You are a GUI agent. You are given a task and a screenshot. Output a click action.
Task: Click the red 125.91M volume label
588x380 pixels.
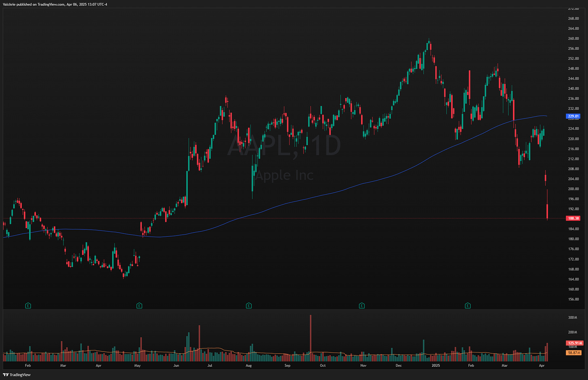pos(575,343)
